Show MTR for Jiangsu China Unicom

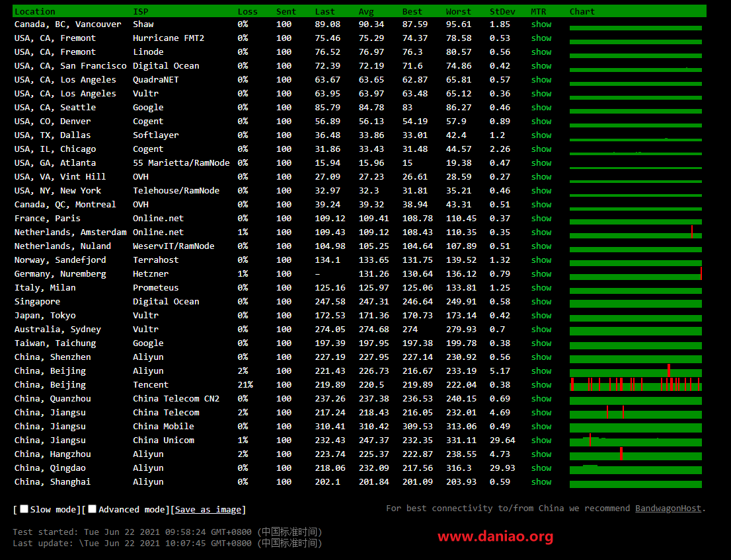point(541,440)
